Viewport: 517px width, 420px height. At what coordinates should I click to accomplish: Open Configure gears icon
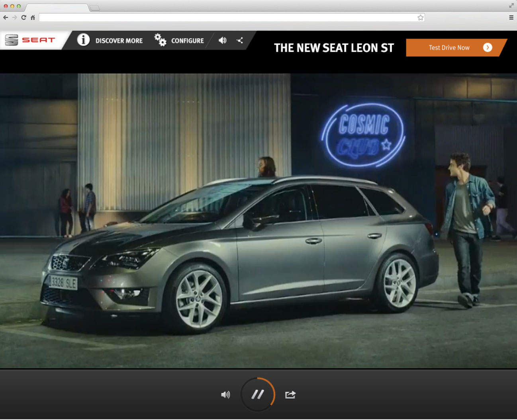[x=160, y=40]
